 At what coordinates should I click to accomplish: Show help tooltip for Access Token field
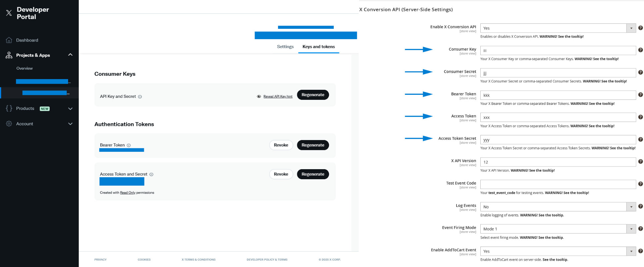point(640,117)
